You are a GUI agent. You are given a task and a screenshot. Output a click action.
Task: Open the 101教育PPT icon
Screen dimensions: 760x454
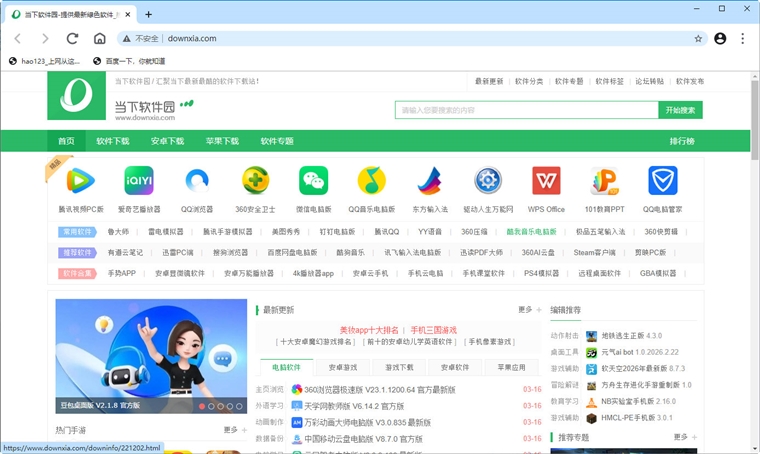click(604, 181)
